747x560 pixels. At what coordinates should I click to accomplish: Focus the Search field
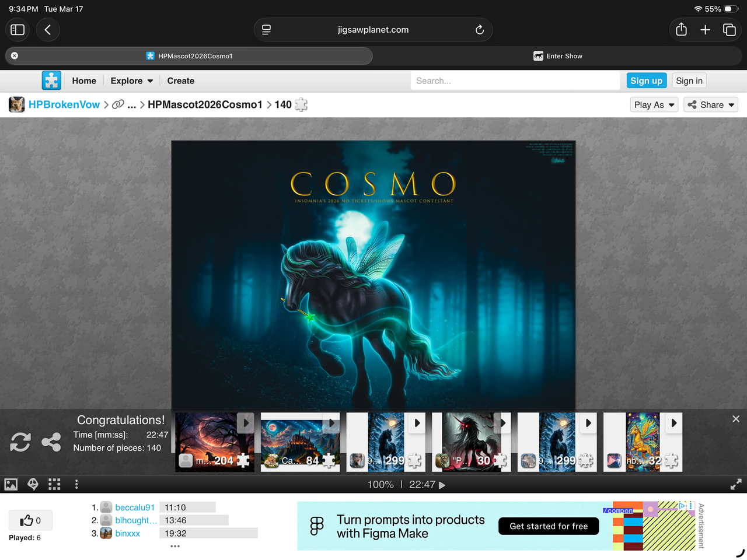pyautogui.click(x=515, y=81)
